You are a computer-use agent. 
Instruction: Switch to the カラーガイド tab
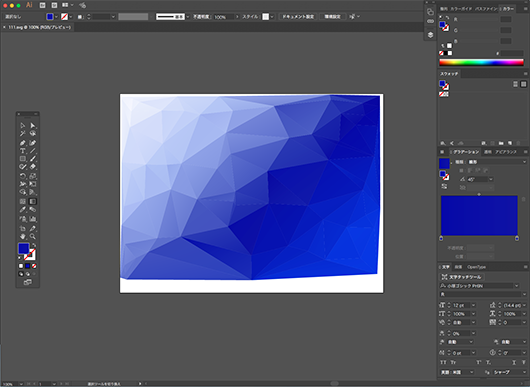(x=461, y=9)
